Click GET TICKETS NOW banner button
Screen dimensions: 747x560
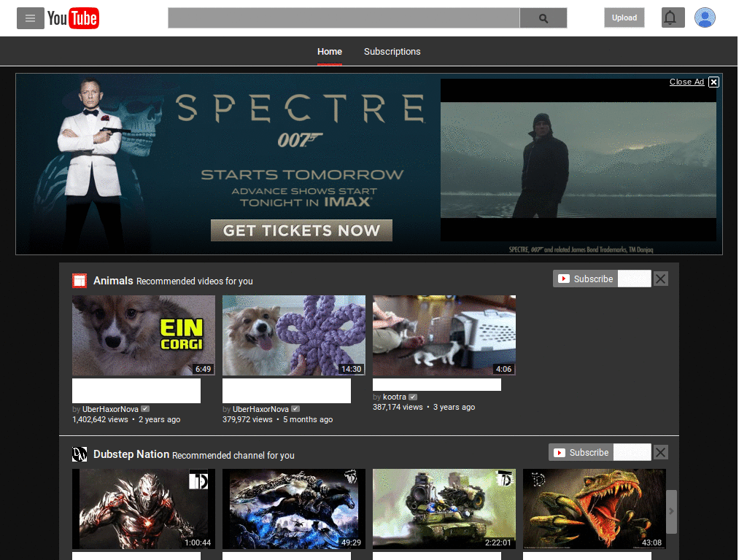(x=301, y=230)
